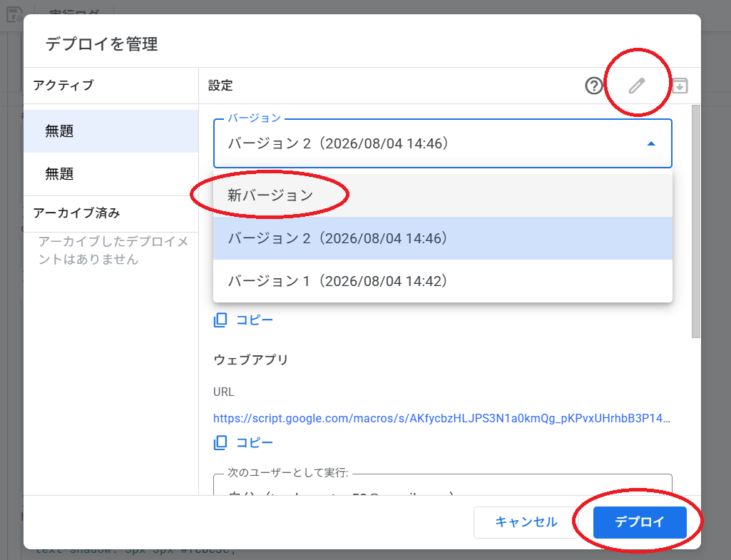Click the dialog's vertical scrollbar
This screenshot has height=560, width=731.
[695, 221]
